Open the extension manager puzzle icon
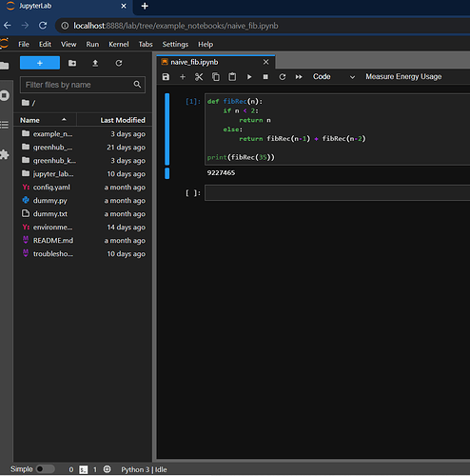Image resolution: width=470 pixels, height=476 pixels. click(x=5, y=155)
